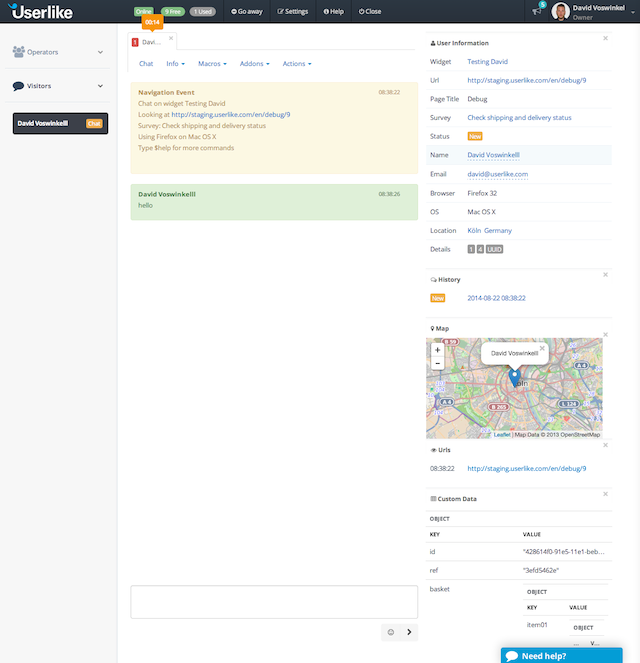
Task: Close the User Information panel
Action: pyautogui.click(x=605, y=38)
